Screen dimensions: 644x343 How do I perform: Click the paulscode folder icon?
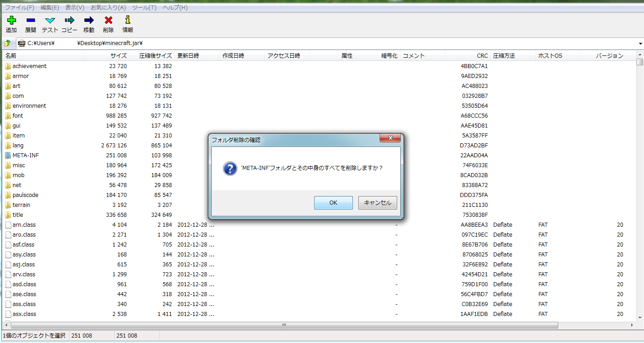tap(8, 195)
